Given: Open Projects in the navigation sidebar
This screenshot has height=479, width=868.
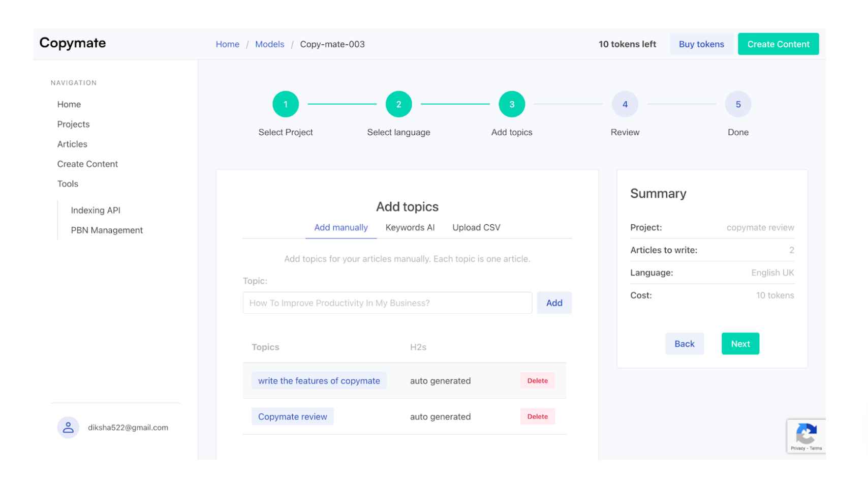Looking at the screenshot, I should pyautogui.click(x=73, y=124).
